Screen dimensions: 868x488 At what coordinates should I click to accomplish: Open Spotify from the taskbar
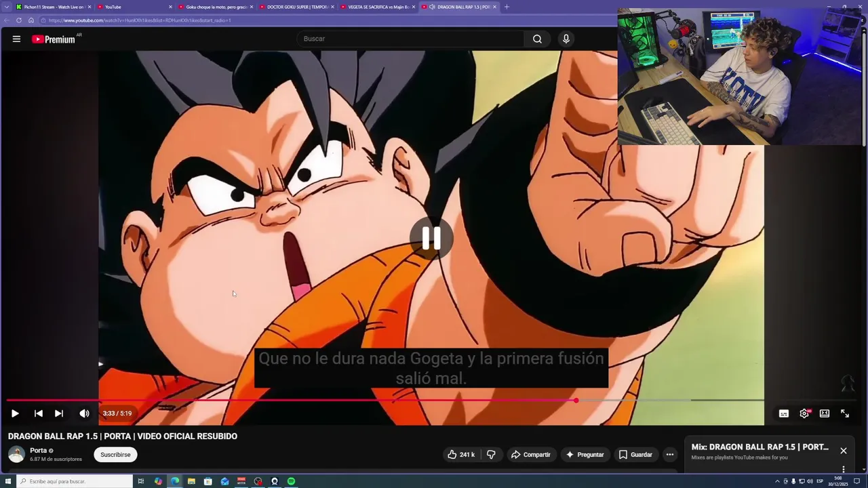click(291, 481)
